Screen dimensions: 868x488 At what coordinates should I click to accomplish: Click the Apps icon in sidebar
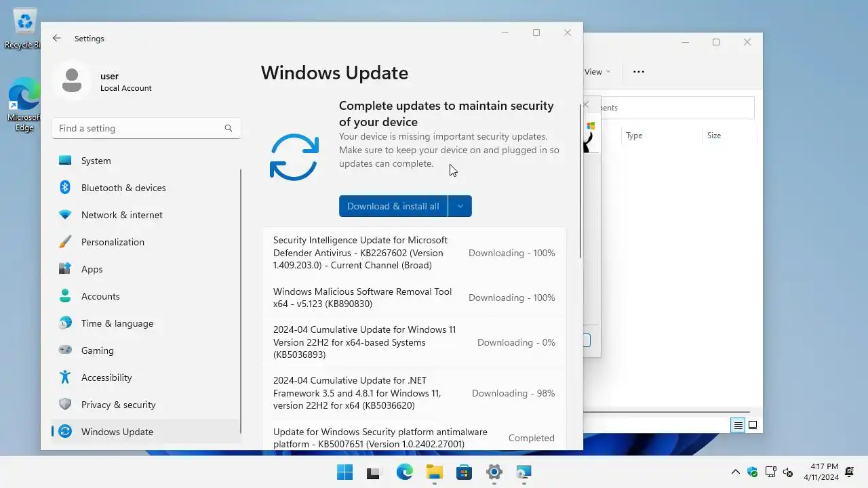click(65, 269)
